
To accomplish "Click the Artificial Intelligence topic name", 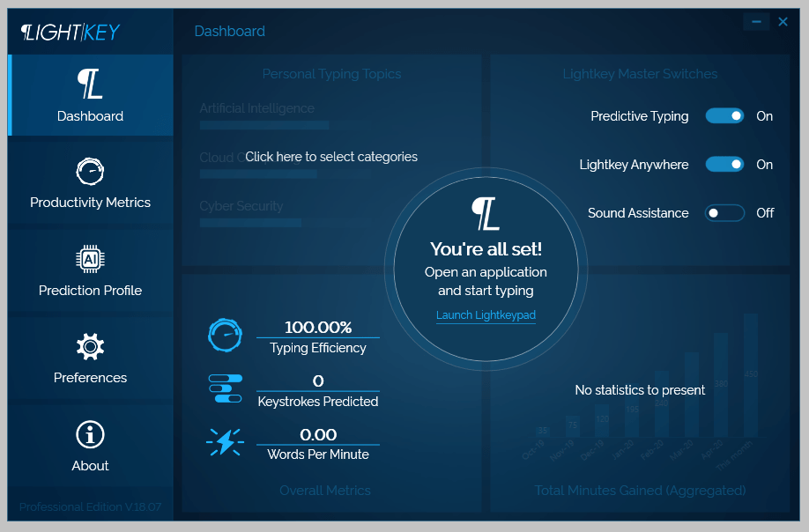I will click(x=257, y=108).
